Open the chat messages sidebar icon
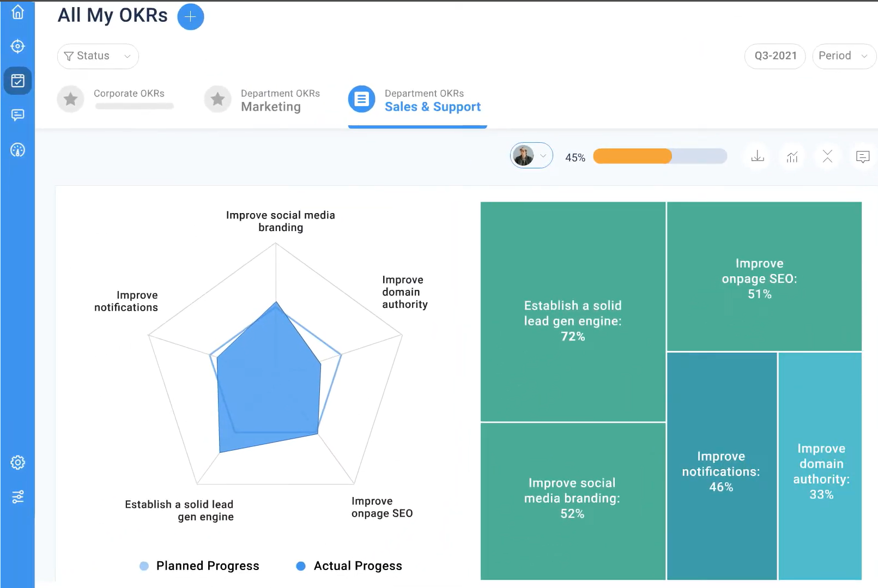 coord(17,115)
